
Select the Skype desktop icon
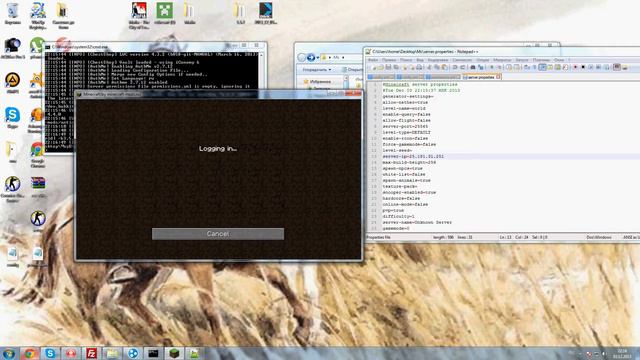pos(12,118)
